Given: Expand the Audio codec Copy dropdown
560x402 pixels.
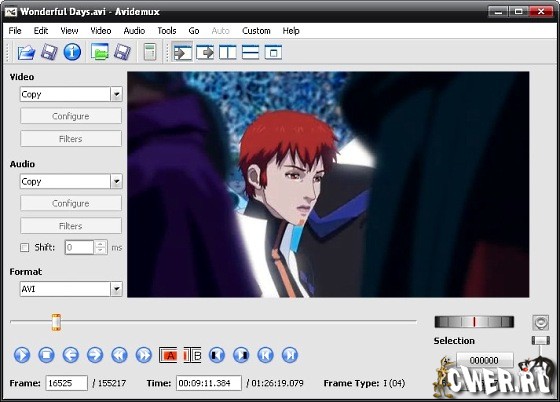Looking at the screenshot, I should coord(116,182).
